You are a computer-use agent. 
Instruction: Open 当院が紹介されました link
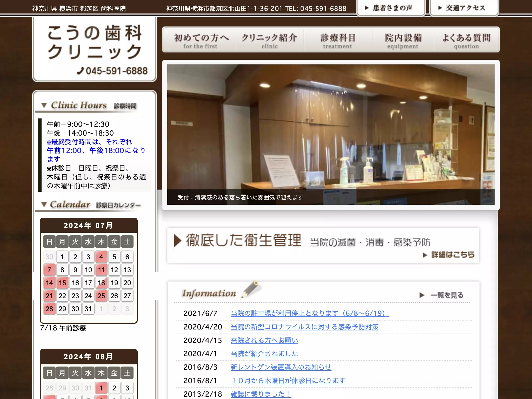[x=264, y=354]
